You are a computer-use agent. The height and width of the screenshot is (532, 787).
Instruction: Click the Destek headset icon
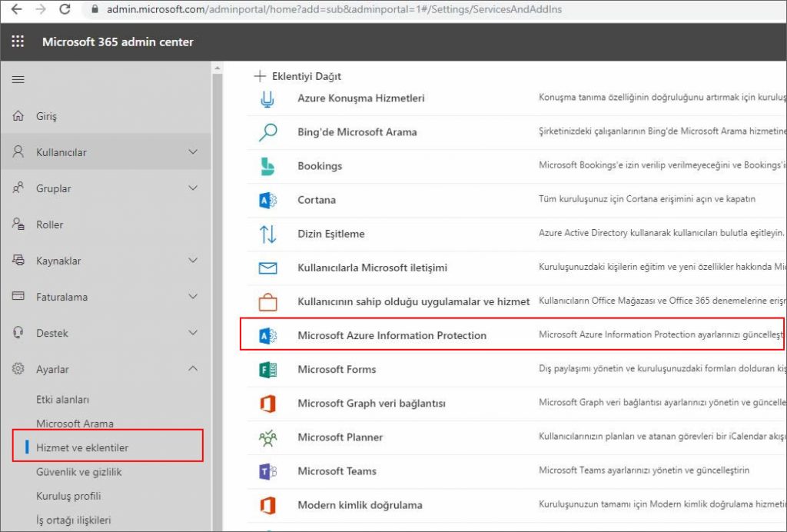click(x=18, y=332)
